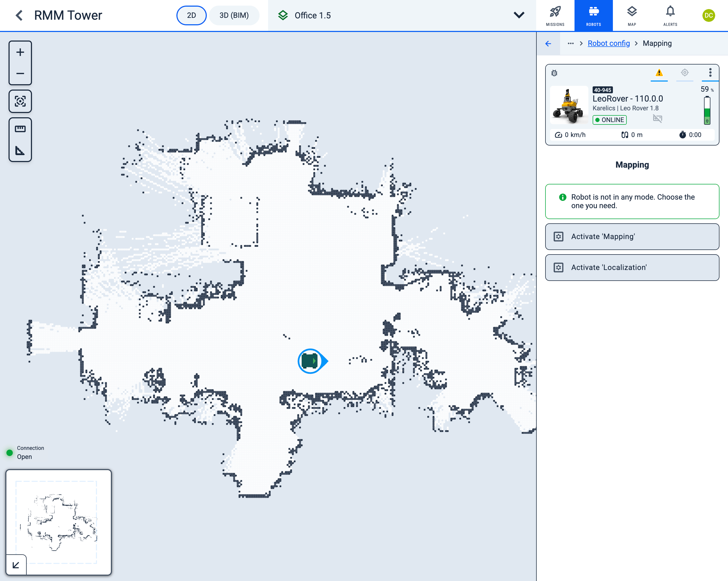728x581 pixels.
Task: Open the Map tab
Action: (632, 15)
